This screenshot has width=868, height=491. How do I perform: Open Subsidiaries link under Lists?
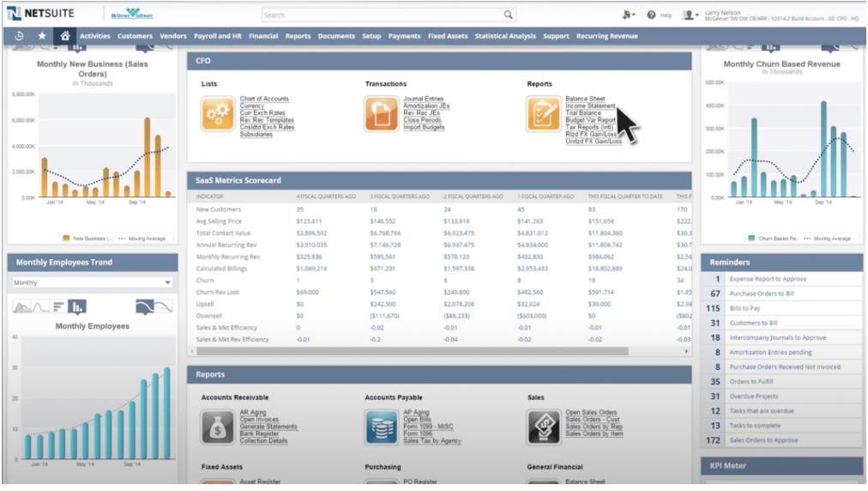click(256, 135)
